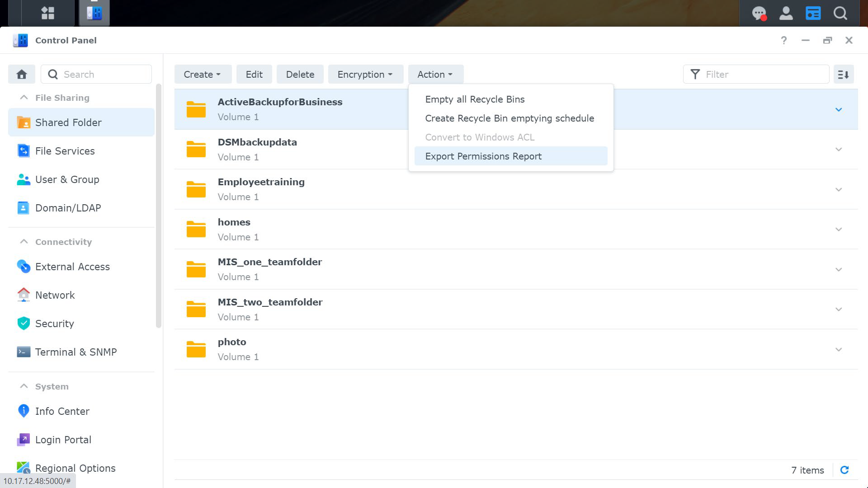
Task: Go to Control Panel home icon
Action: 22,74
